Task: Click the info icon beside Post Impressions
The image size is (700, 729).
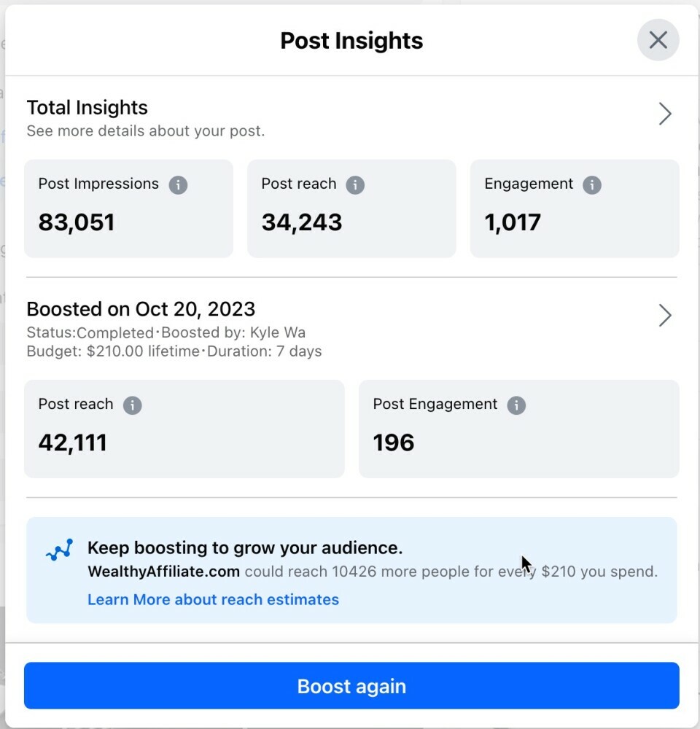Action: [x=178, y=184]
